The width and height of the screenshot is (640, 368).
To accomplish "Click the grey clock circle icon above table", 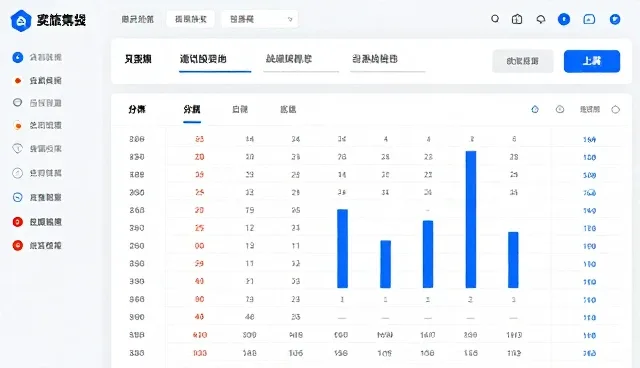I will [x=560, y=109].
